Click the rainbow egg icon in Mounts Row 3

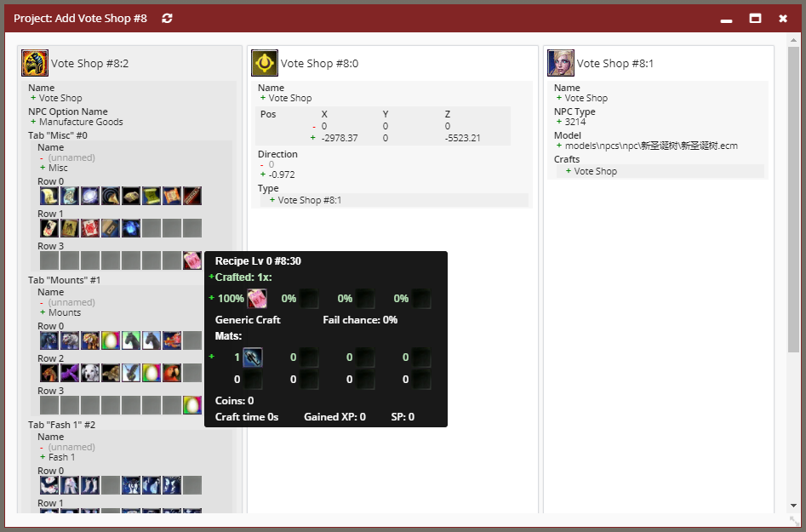pos(192,405)
